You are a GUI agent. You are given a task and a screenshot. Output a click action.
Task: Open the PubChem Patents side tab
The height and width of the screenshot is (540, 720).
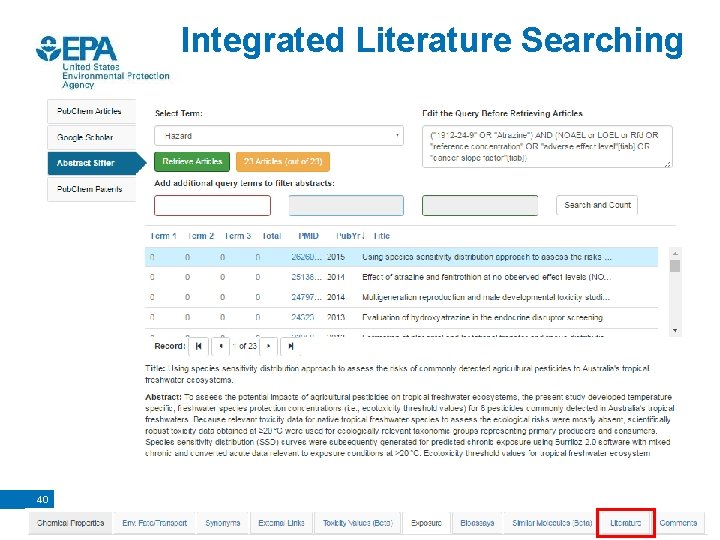tap(91, 189)
